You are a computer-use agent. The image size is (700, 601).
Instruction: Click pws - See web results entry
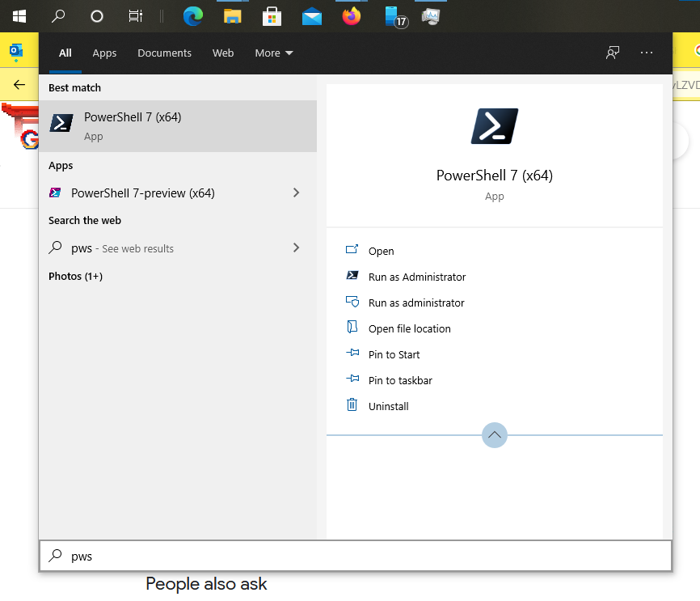pos(178,248)
